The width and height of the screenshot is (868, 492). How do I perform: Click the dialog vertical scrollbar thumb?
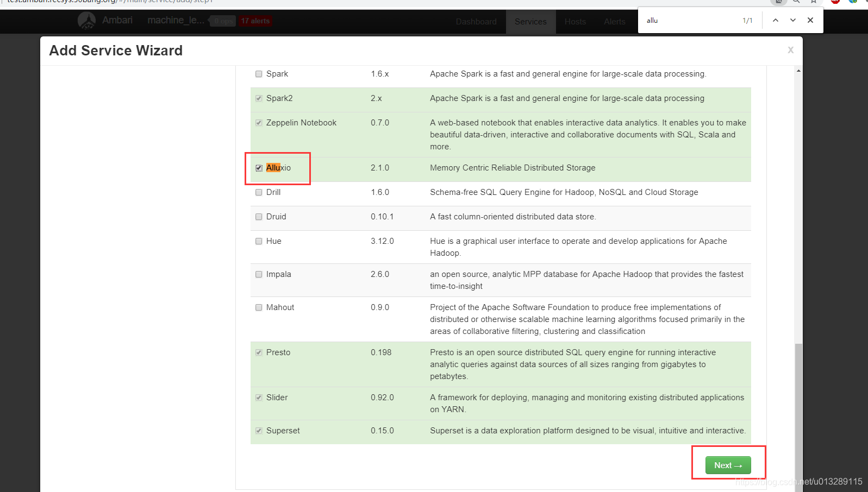tap(798, 417)
